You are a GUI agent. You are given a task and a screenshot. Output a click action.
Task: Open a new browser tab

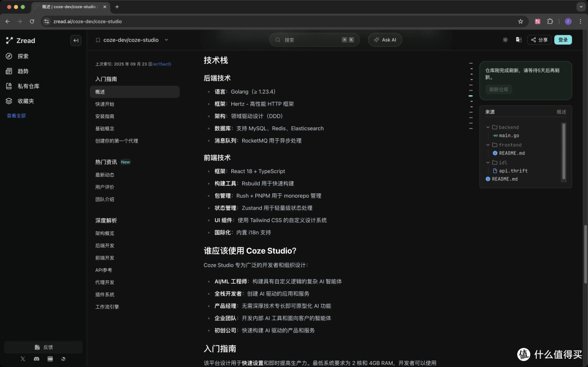[x=117, y=7]
